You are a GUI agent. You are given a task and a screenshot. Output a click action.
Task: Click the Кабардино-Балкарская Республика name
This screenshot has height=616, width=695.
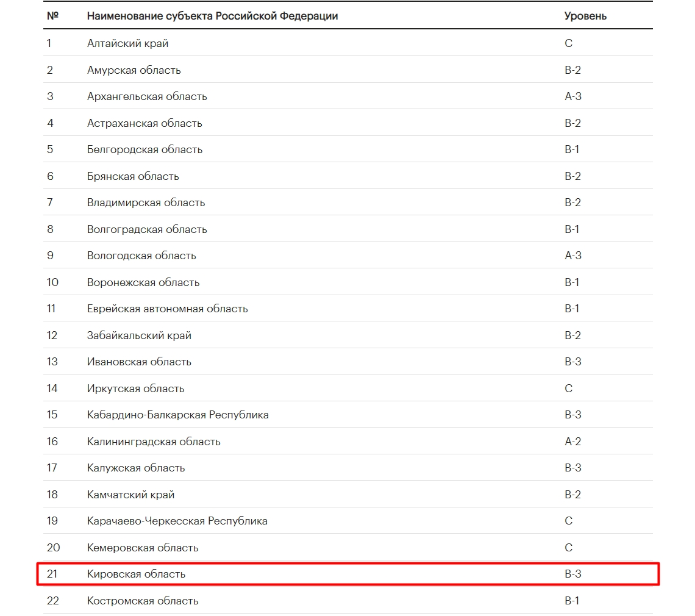177,415
